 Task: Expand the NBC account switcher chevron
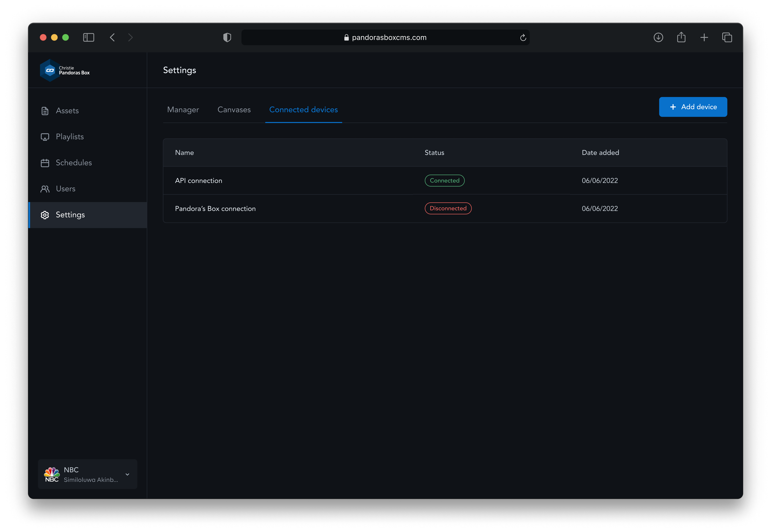tap(127, 474)
